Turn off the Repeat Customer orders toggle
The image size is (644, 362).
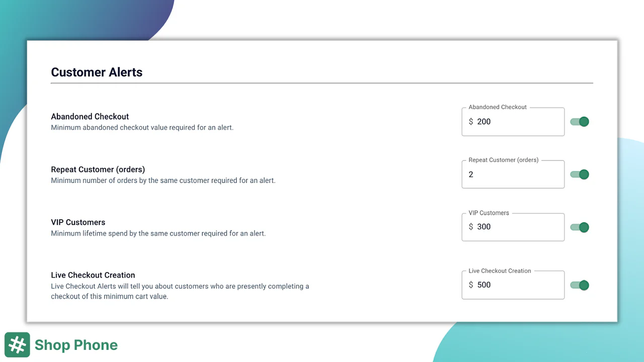click(x=580, y=174)
